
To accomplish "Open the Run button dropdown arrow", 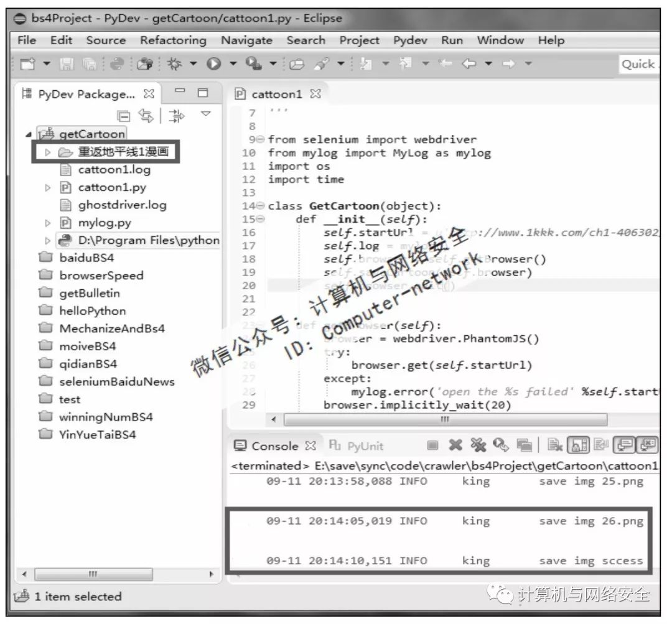I will click(231, 65).
